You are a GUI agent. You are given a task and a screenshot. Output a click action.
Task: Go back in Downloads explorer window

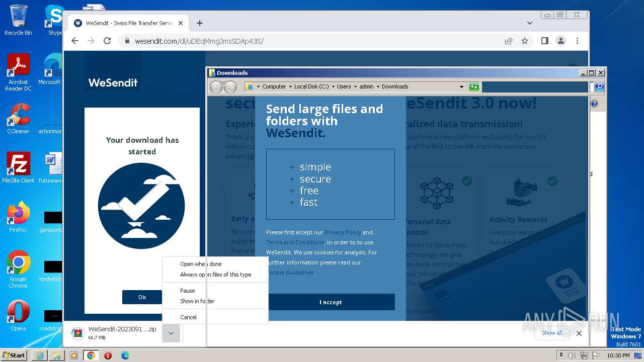[216, 87]
